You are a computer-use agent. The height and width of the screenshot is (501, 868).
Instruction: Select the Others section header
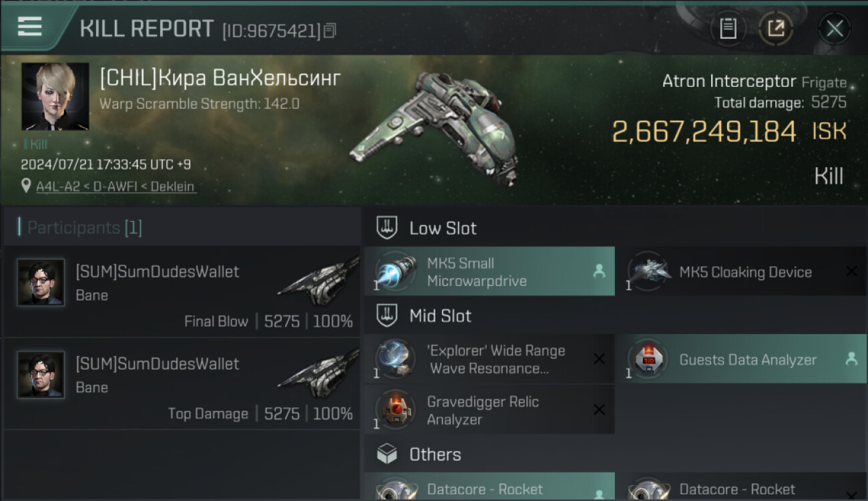pyautogui.click(x=435, y=455)
